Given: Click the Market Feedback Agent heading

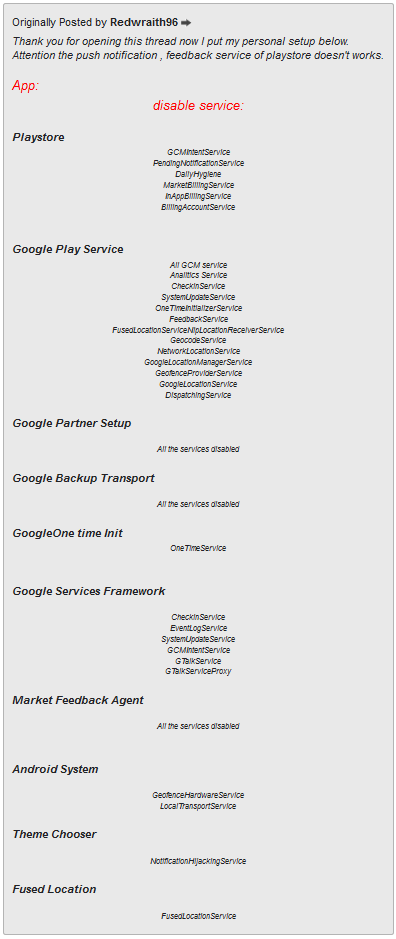Looking at the screenshot, I should (x=78, y=700).
